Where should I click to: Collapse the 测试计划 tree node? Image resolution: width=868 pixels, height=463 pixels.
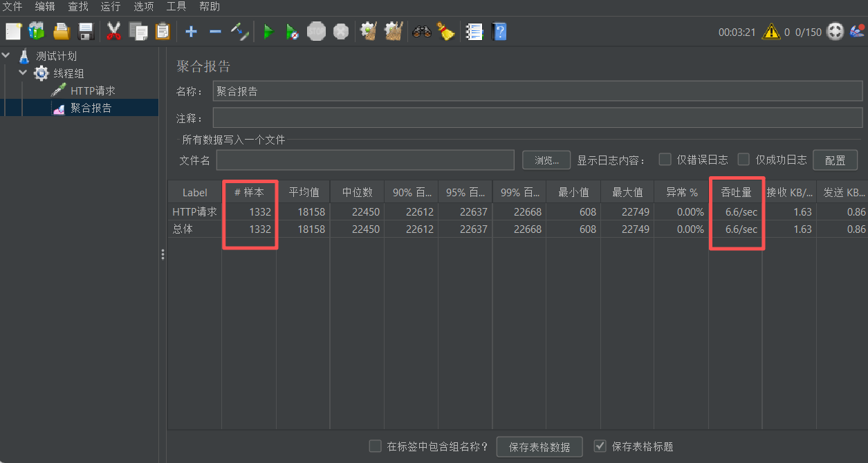click(6, 55)
